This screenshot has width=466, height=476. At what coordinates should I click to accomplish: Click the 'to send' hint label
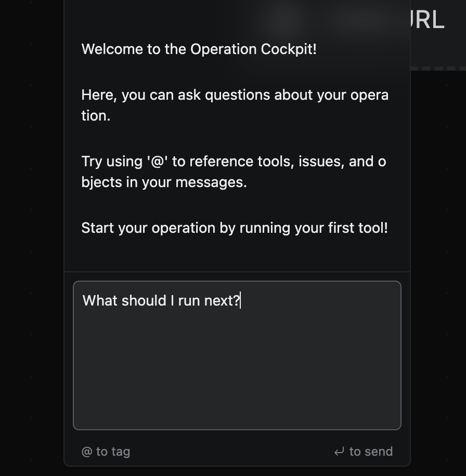click(x=371, y=452)
